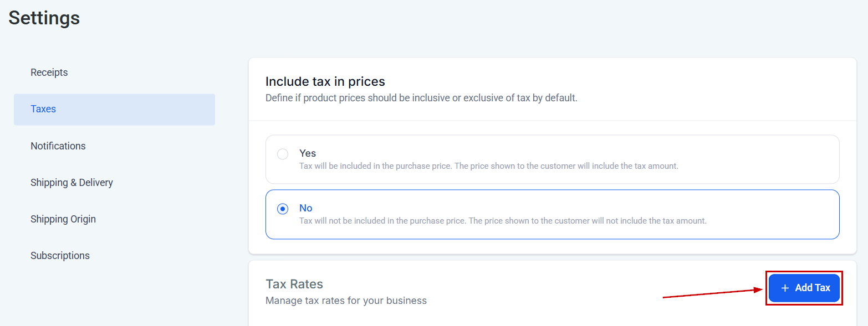
Task: Open the Shipping Origin section
Action: pos(63,219)
